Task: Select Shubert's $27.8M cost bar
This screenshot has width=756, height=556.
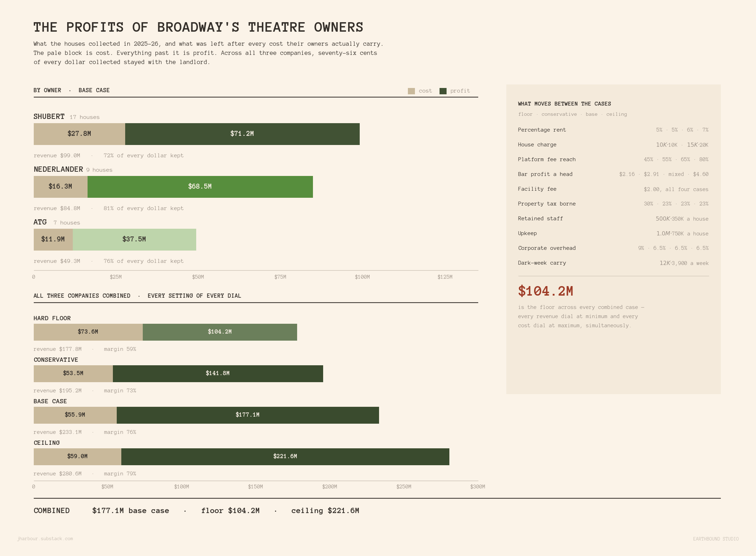Action: point(79,134)
